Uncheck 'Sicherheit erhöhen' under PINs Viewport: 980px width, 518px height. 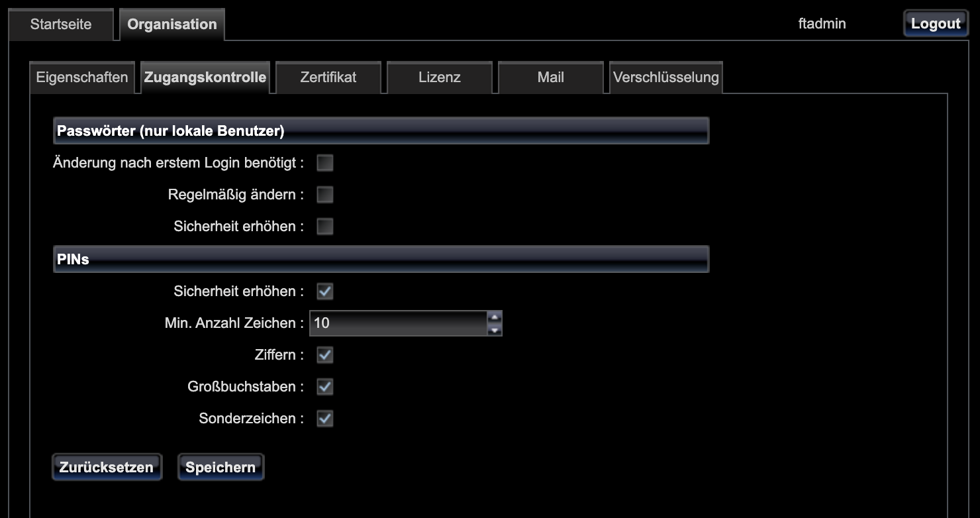324,291
